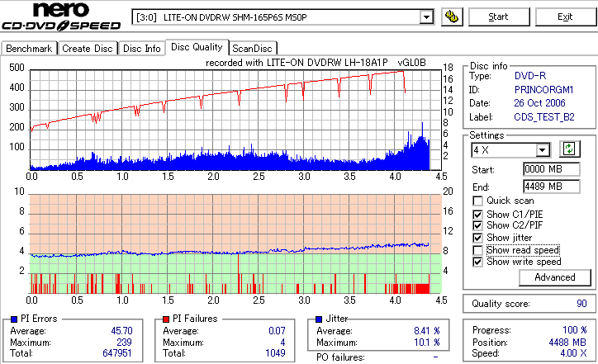The image size is (598, 364).
Task: Switch to the Benchmark tab
Action: (x=29, y=49)
